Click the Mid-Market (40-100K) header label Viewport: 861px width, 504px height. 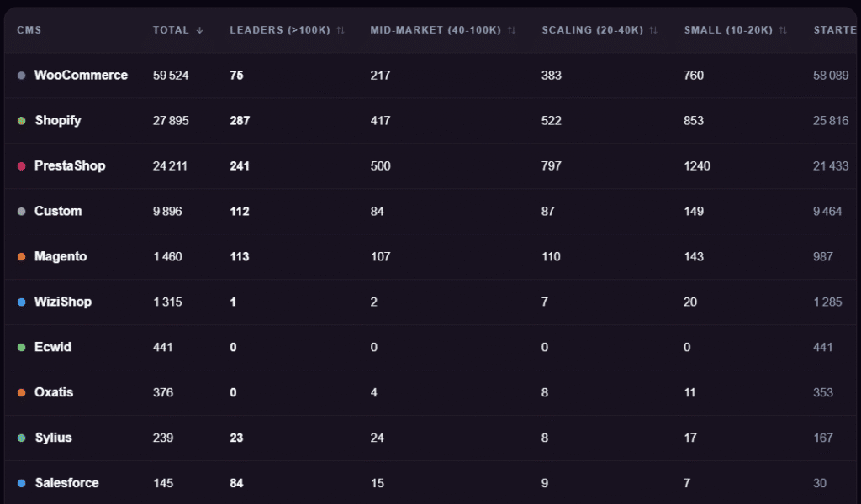point(436,30)
